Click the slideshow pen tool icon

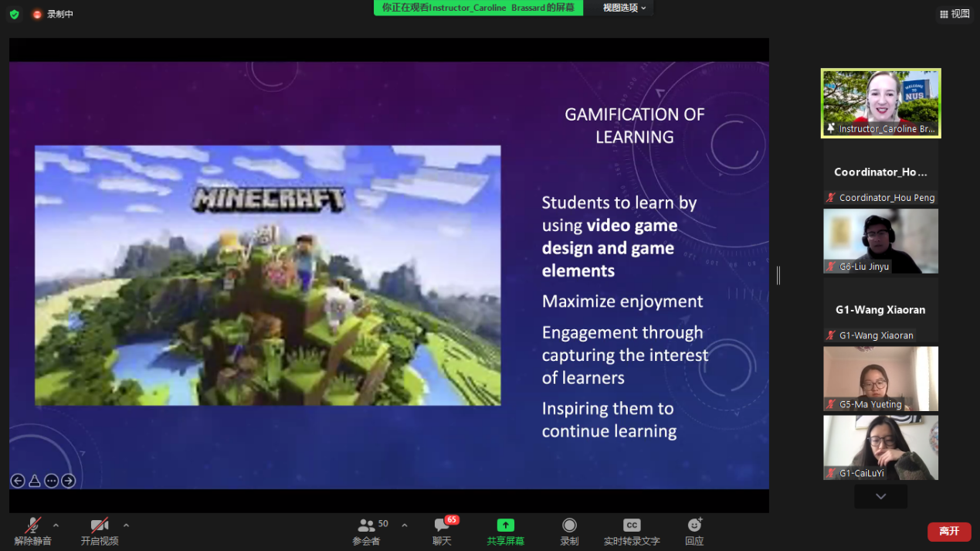[x=35, y=481]
